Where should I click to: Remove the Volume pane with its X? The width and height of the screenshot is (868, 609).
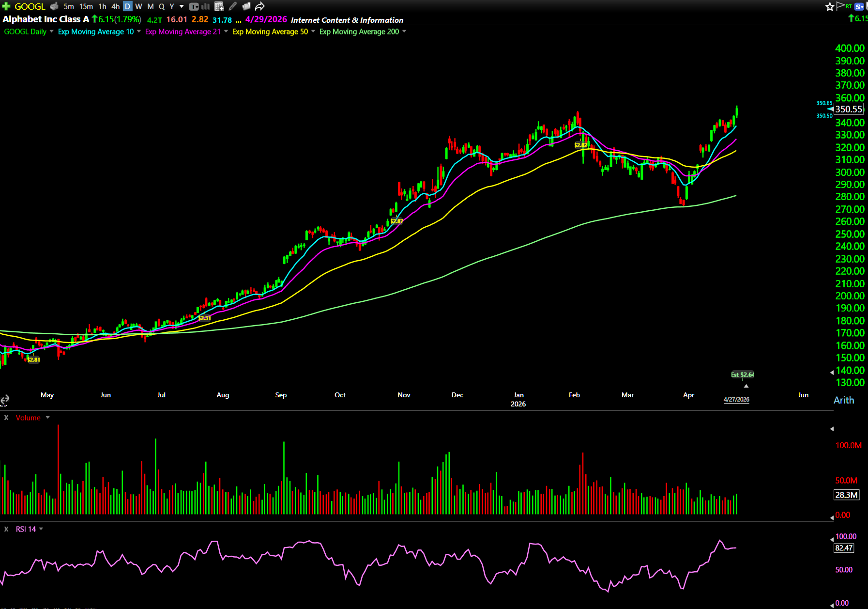point(6,418)
